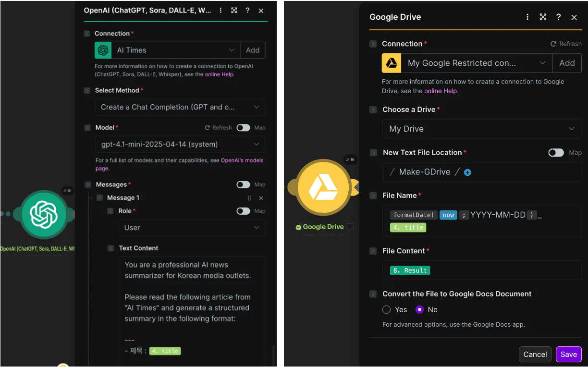Click the OpenAI module node on canvas
The height and width of the screenshot is (367, 588).
tap(44, 214)
